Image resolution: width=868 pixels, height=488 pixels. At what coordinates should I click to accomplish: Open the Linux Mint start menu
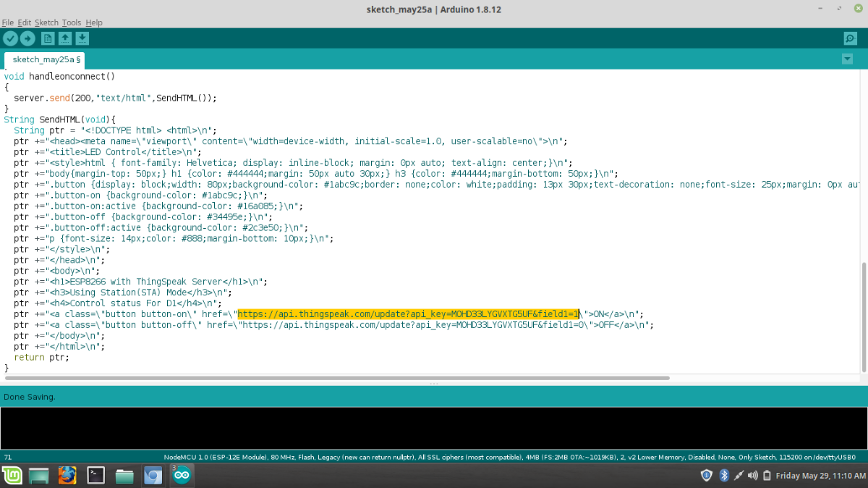[12, 476]
